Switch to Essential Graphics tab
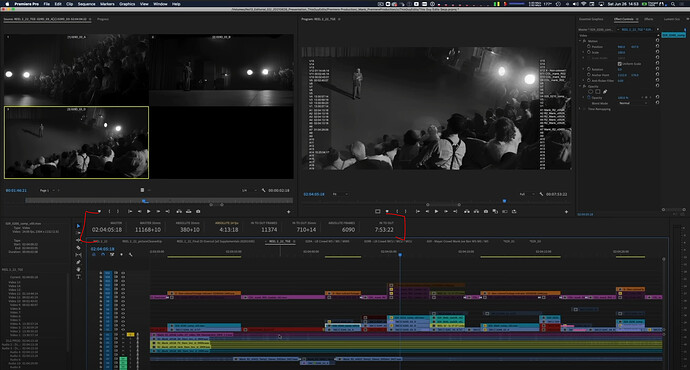This screenshot has width=690, height=370. click(591, 19)
